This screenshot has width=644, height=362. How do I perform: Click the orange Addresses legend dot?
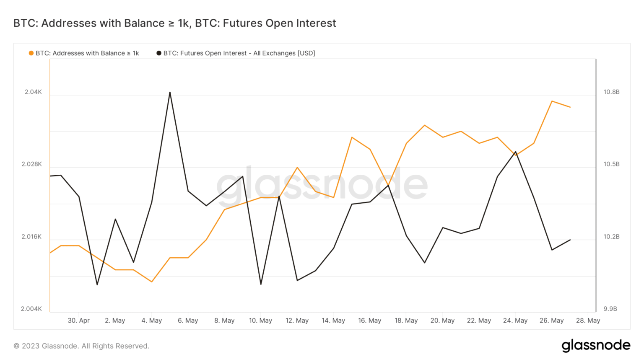point(31,53)
